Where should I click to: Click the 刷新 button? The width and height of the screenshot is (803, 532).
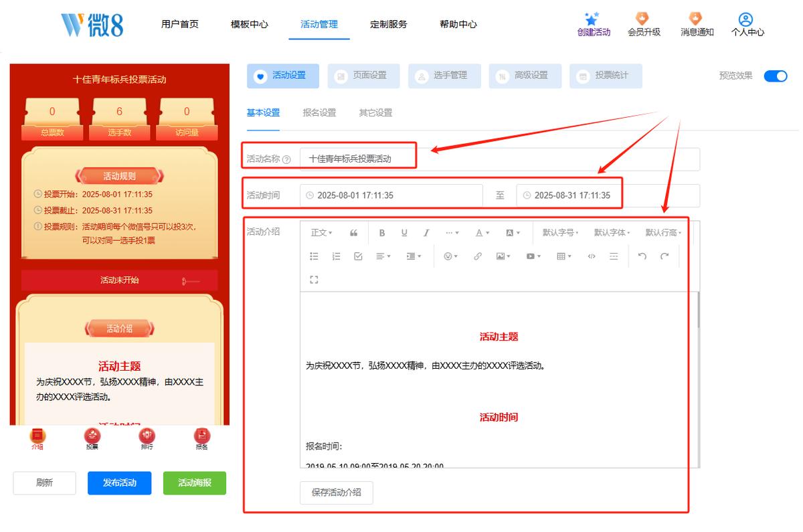click(45, 483)
